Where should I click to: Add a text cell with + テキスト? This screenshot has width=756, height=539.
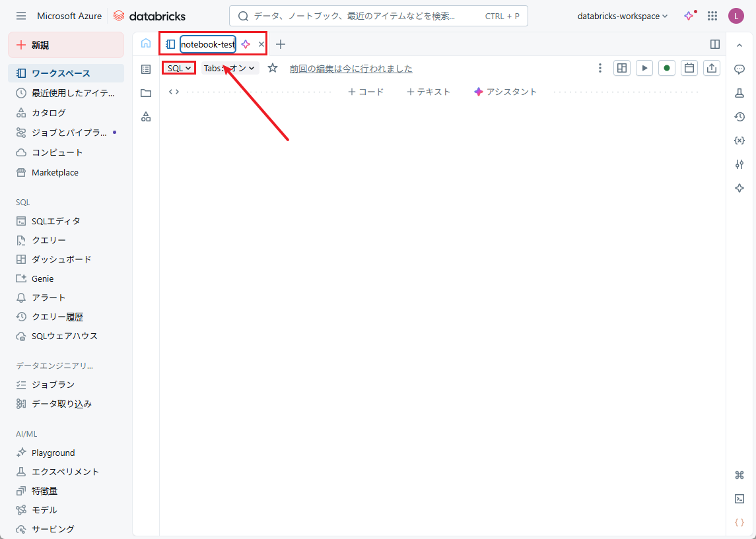click(429, 92)
